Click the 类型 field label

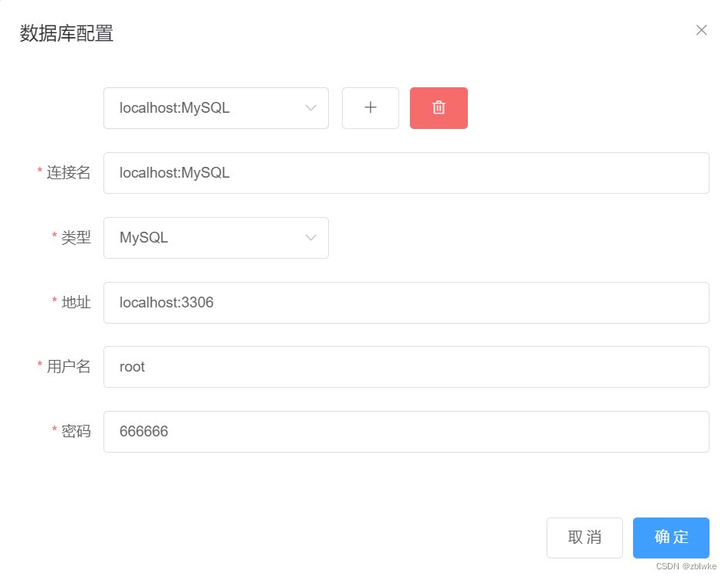click(x=76, y=237)
